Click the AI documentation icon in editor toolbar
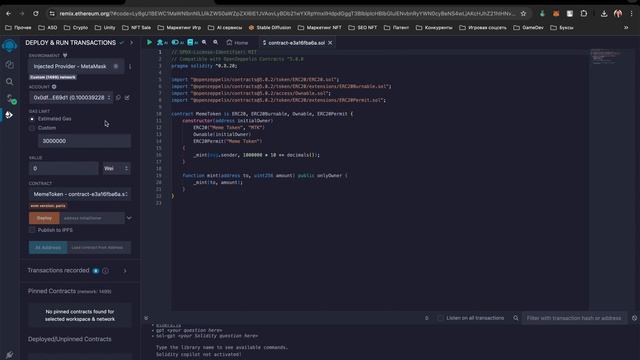 point(192,42)
